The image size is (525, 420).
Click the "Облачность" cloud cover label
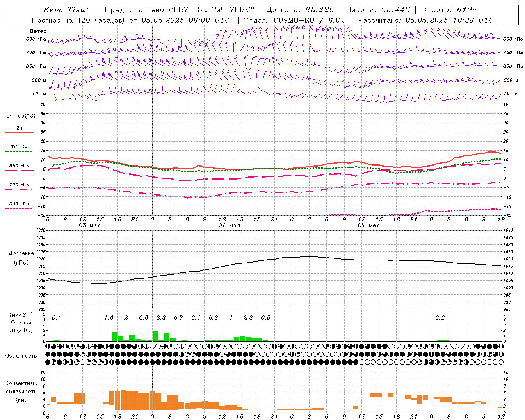click(x=21, y=356)
